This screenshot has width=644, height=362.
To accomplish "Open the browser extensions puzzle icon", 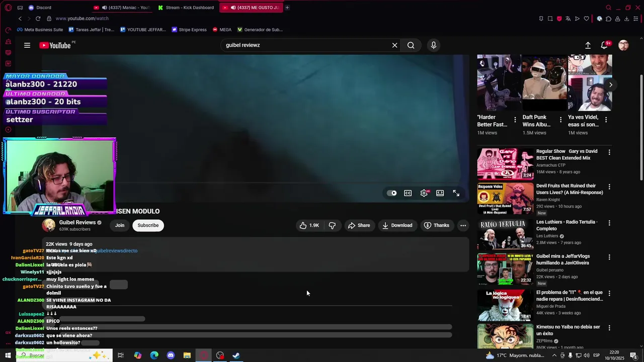I will [x=608, y=19].
